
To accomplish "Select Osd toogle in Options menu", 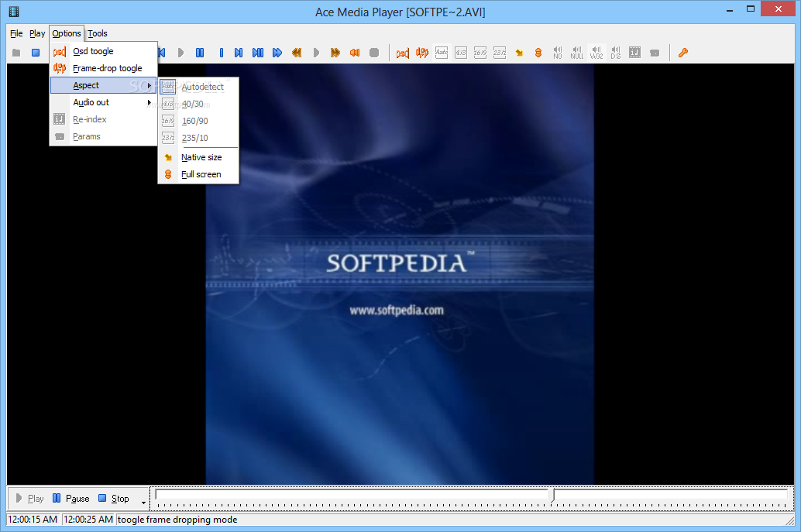I will pyautogui.click(x=104, y=51).
